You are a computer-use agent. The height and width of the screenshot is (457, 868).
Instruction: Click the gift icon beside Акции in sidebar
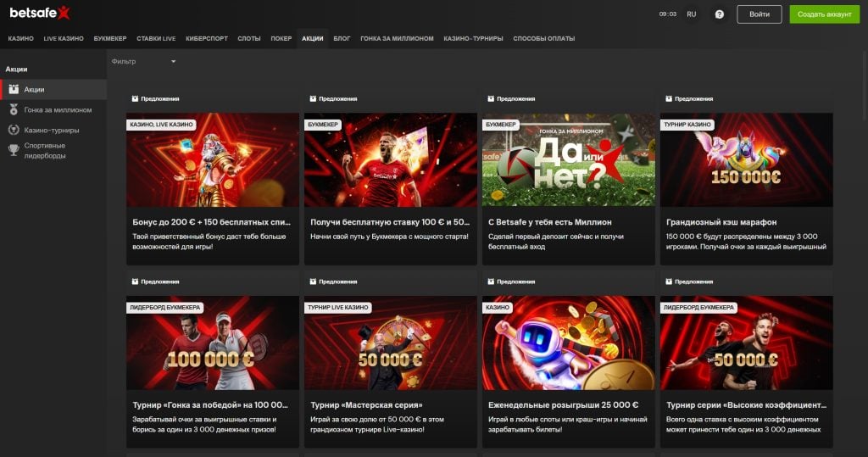tap(14, 89)
